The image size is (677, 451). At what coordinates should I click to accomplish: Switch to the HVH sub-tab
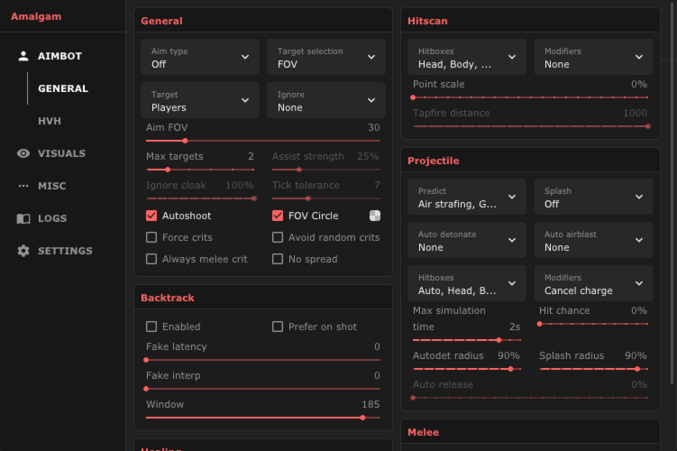click(x=50, y=121)
